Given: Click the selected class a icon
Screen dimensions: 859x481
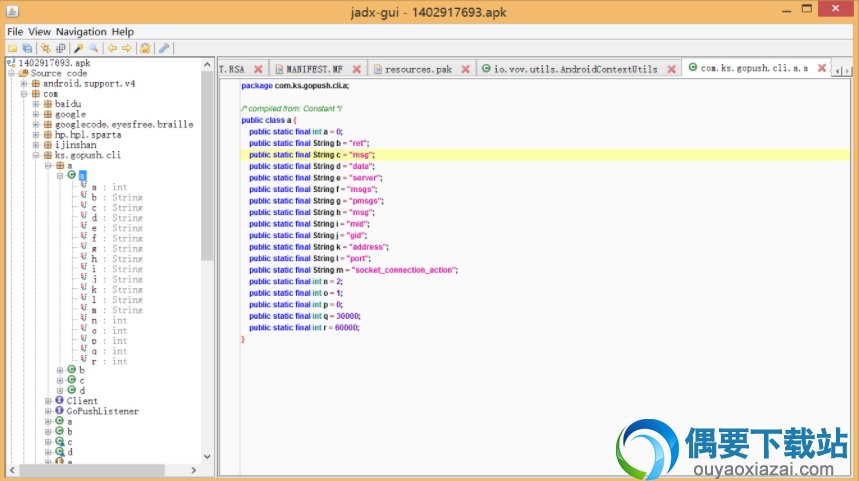Looking at the screenshot, I should (x=72, y=175).
